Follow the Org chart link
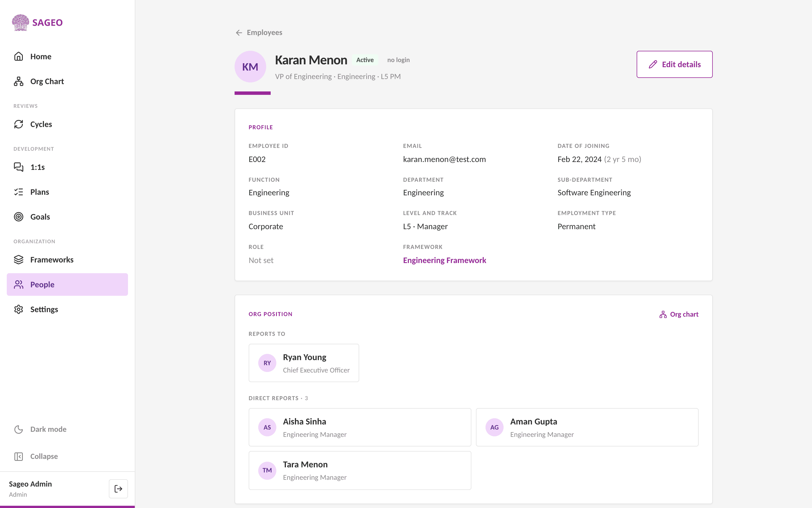812x508 pixels. [x=679, y=314]
